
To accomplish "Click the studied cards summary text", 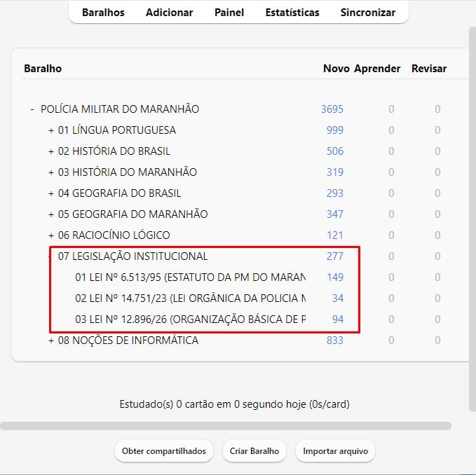I will coord(234,404).
